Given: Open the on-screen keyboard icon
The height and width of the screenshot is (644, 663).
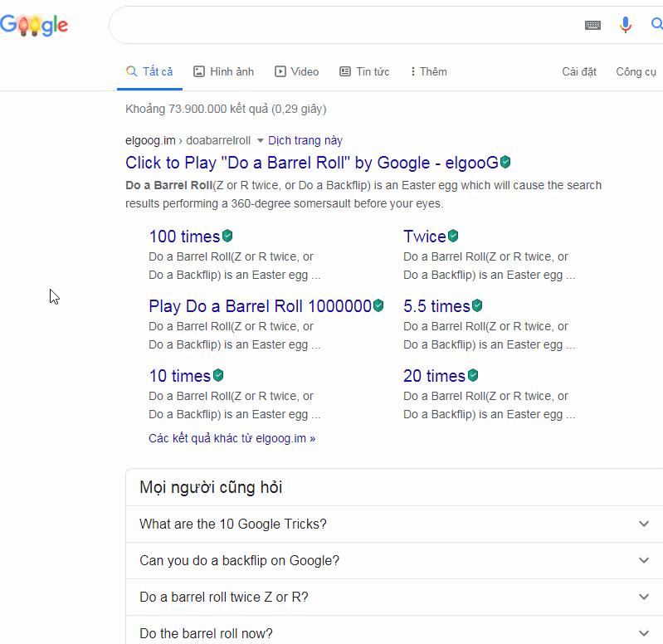Looking at the screenshot, I should 592,26.
